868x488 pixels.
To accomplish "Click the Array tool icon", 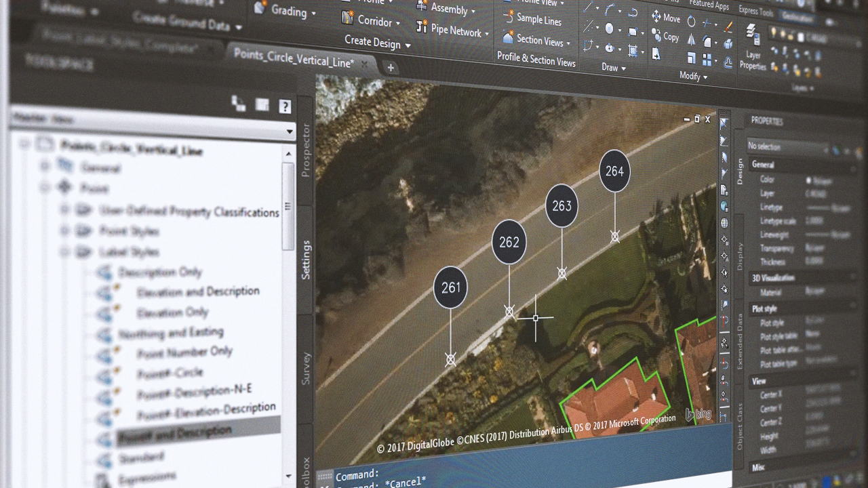I will click(709, 60).
